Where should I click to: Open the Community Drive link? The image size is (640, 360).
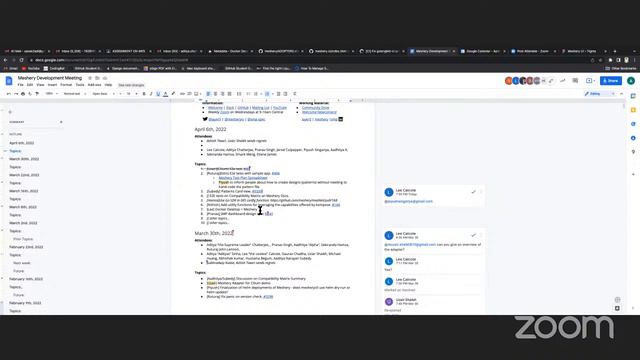click(x=316, y=108)
